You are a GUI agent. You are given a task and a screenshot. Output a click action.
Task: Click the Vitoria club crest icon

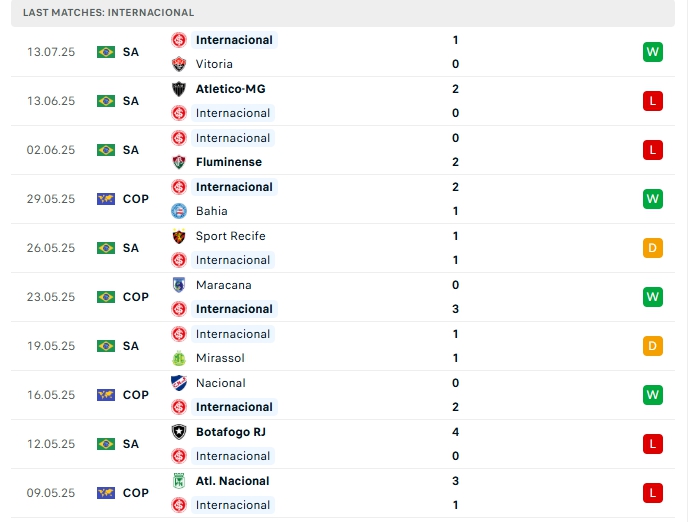coord(179,64)
